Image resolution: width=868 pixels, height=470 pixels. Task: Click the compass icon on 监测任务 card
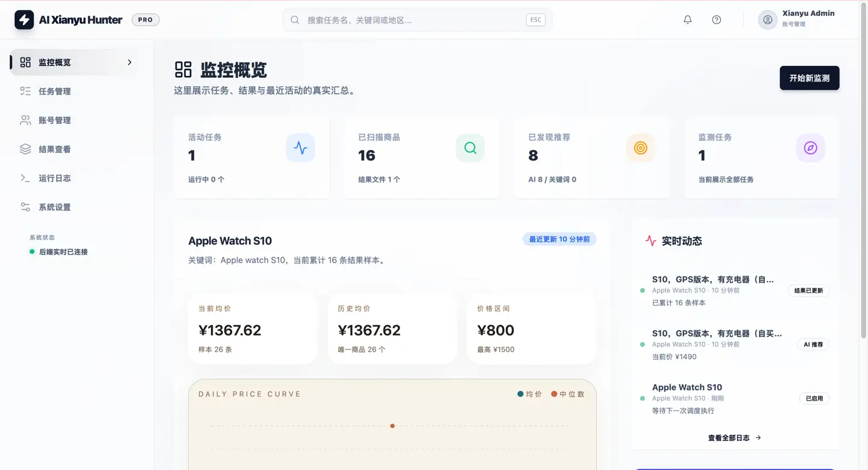tap(810, 147)
